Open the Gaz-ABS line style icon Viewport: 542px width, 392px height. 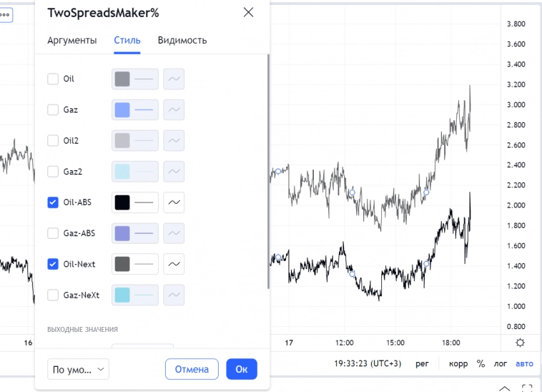[x=174, y=233]
